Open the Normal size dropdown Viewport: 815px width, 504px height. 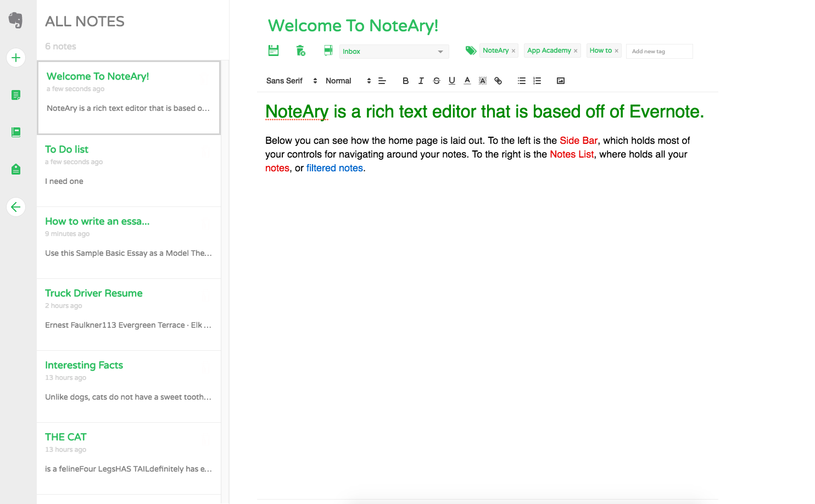(x=348, y=81)
